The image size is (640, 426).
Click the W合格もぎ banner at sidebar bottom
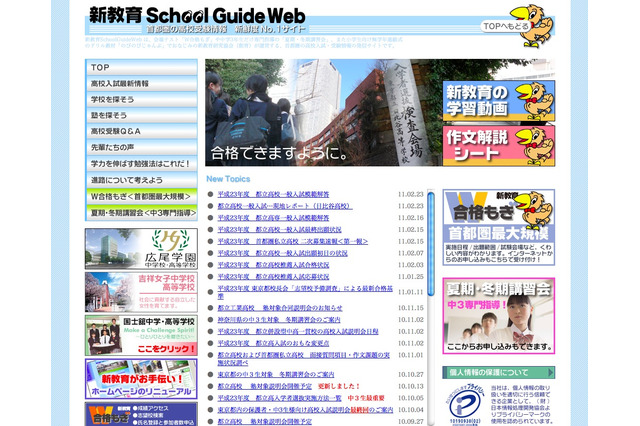(141, 414)
